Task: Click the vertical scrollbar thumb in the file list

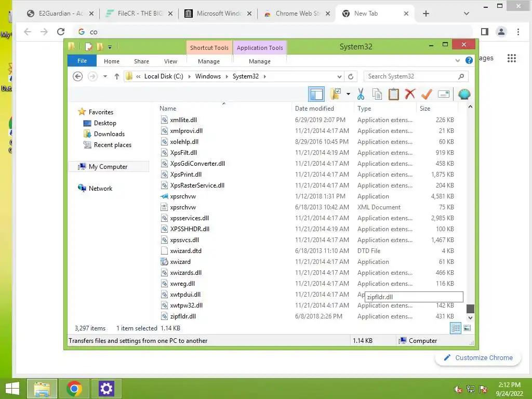Action: click(x=470, y=309)
